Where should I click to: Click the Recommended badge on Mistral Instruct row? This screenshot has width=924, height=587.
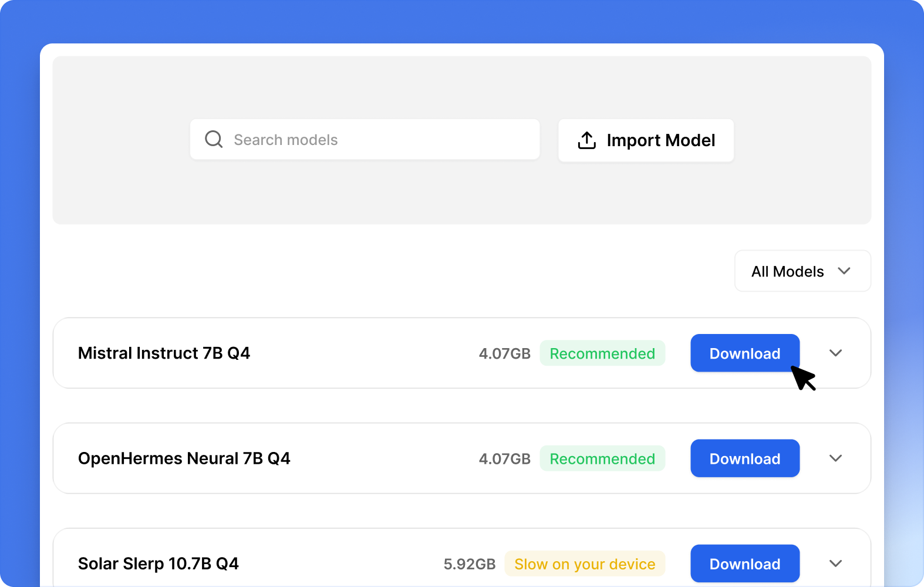pos(602,353)
